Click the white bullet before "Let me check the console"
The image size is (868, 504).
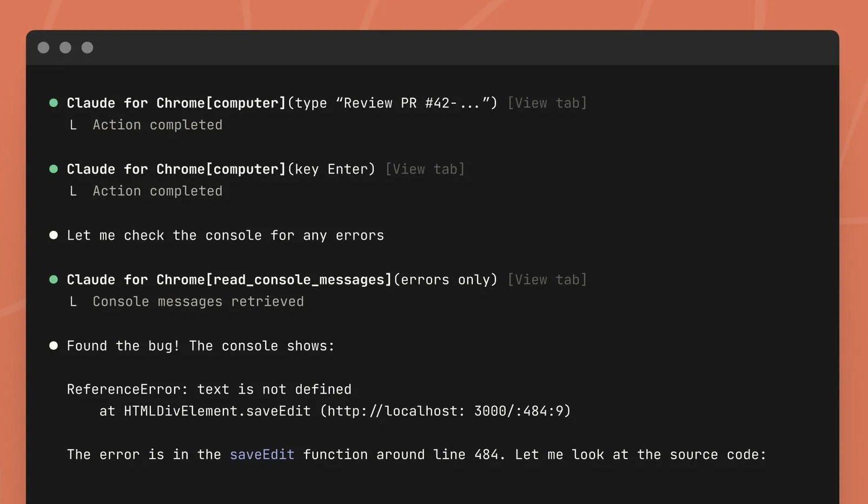(x=54, y=235)
